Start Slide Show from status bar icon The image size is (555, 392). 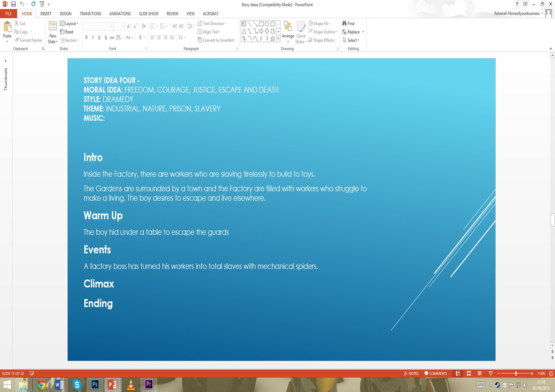pos(490,373)
